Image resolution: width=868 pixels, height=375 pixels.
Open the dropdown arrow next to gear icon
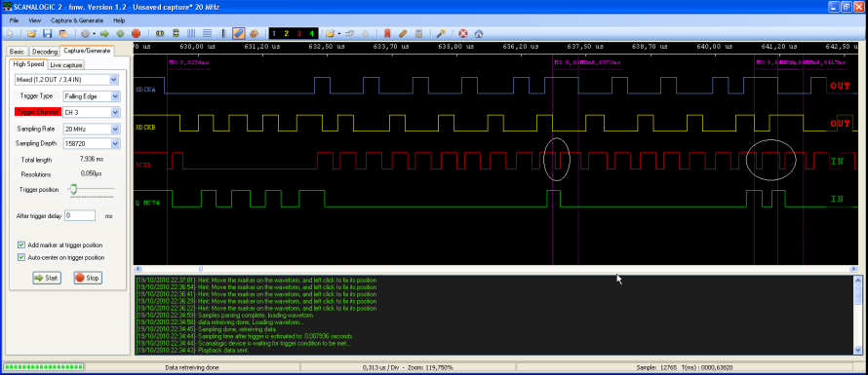tap(94, 34)
